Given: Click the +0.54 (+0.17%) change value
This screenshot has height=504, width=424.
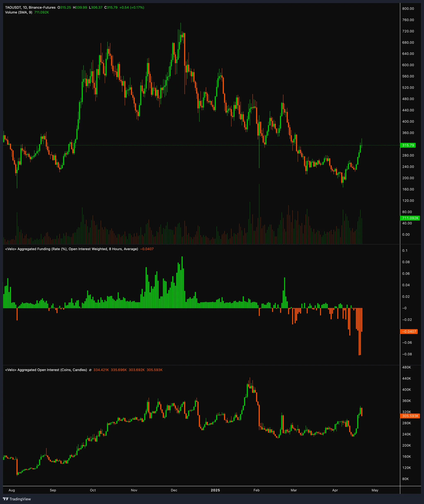Looking at the screenshot, I should point(132,7).
